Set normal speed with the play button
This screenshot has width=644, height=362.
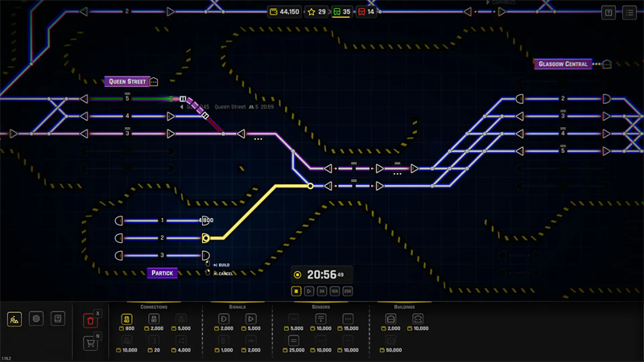pos(309,291)
